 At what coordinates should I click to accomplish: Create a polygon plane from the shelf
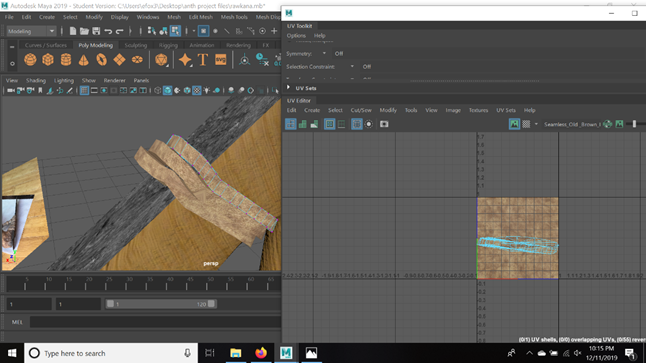(119, 60)
